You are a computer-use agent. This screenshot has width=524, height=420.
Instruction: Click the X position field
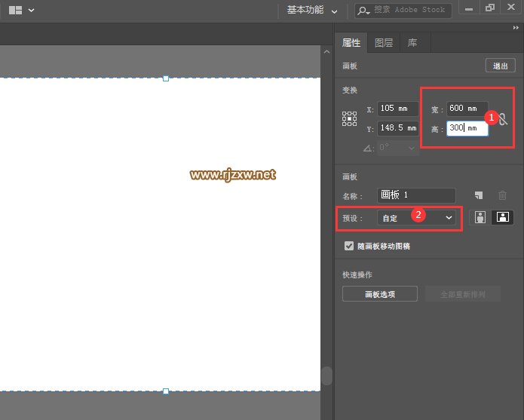397,109
